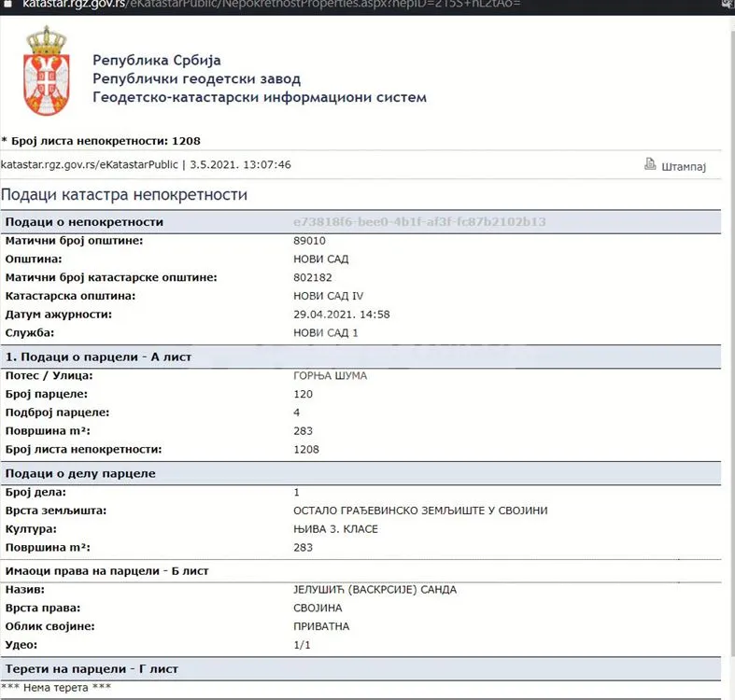This screenshot has width=735, height=700.
Task: Select the Подаци о непокретности section header
Action: [84, 222]
